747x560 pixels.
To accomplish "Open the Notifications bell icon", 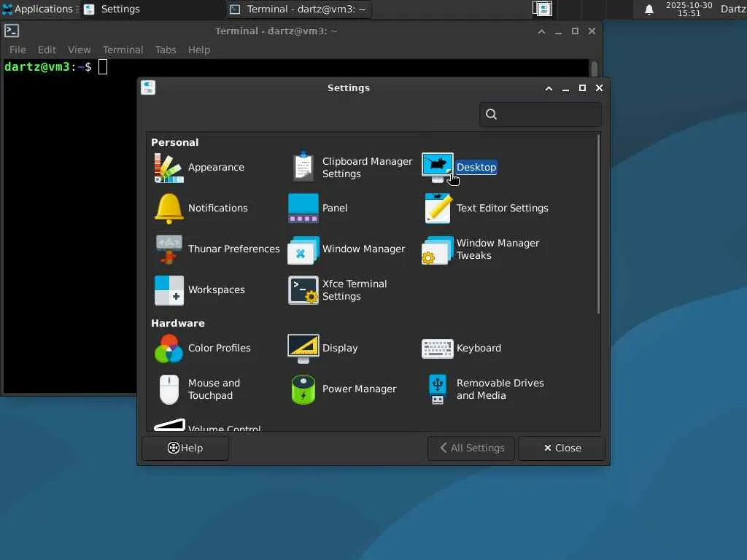I will (x=169, y=209).
